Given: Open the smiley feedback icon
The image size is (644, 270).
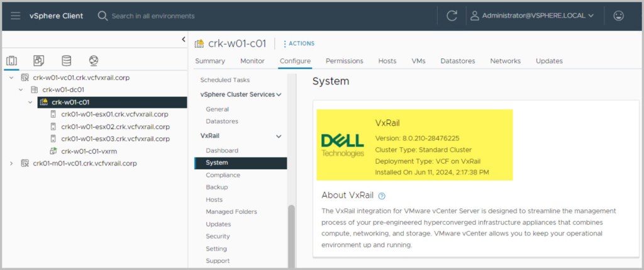Looking at the screenshot, I should (x=618, y=16).
